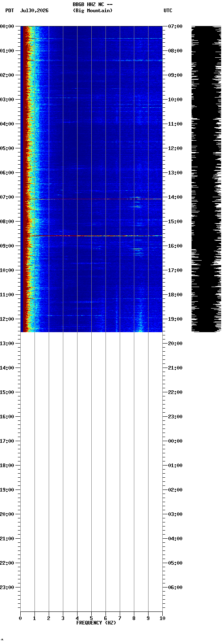224x644 pixels.
Task: Click the frequency axis tick label "2"
Action: click(49, 618)
